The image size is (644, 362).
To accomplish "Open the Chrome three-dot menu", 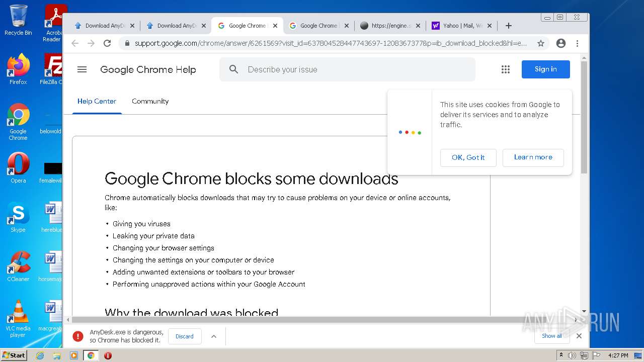I will [578, 43].
